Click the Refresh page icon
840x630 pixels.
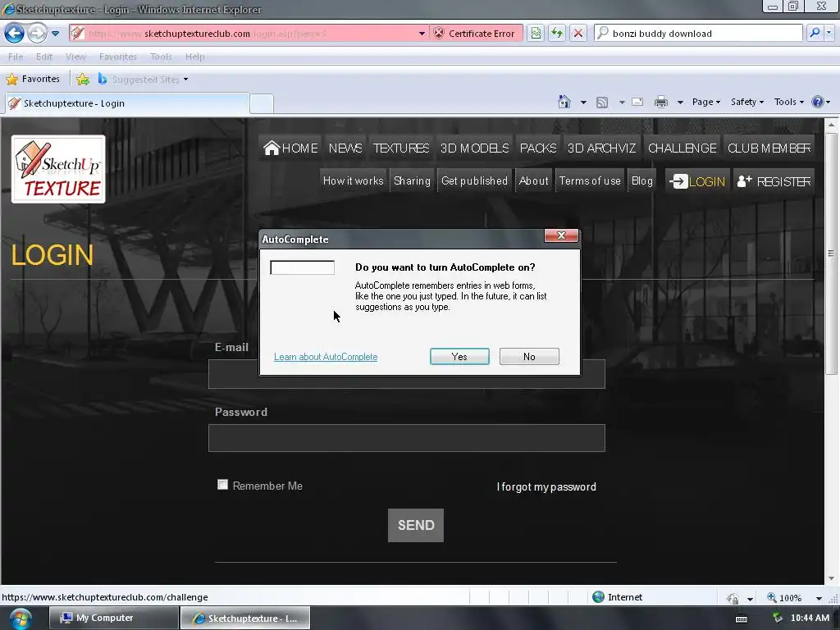pyautogui.click(x=557, y=33)
